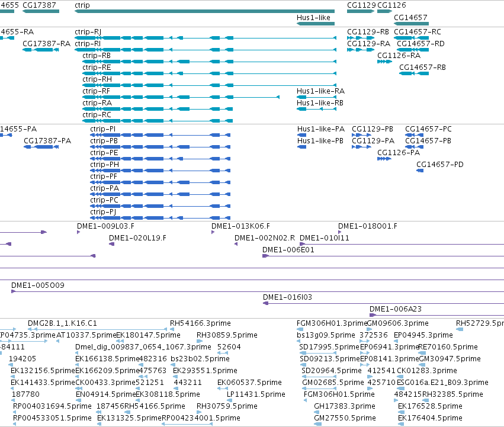The width and height of the screenshot is (504, 427).
Task: Select the CG1126-RA transcript label
Action: (x=399, y=56)
